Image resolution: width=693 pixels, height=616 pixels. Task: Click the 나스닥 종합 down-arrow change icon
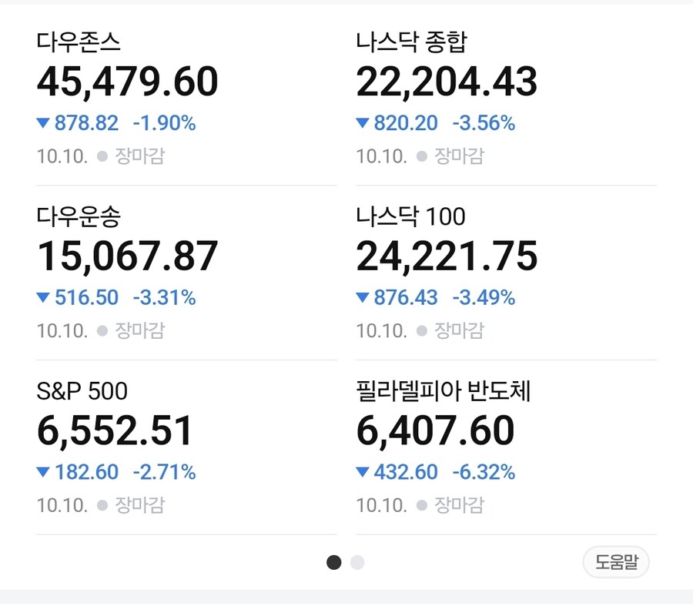pos(363,123)
